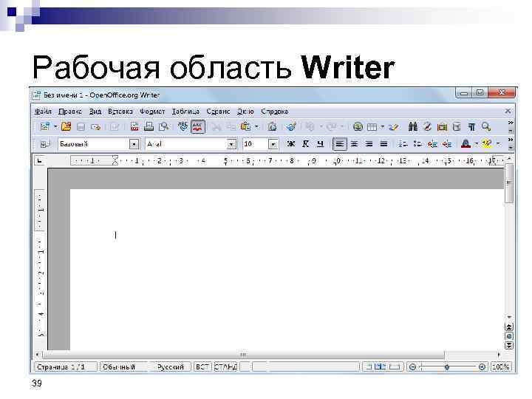Screen dimensions: 532x399
Task: Open a file with the Open folder icon
Action: point(66,127)
